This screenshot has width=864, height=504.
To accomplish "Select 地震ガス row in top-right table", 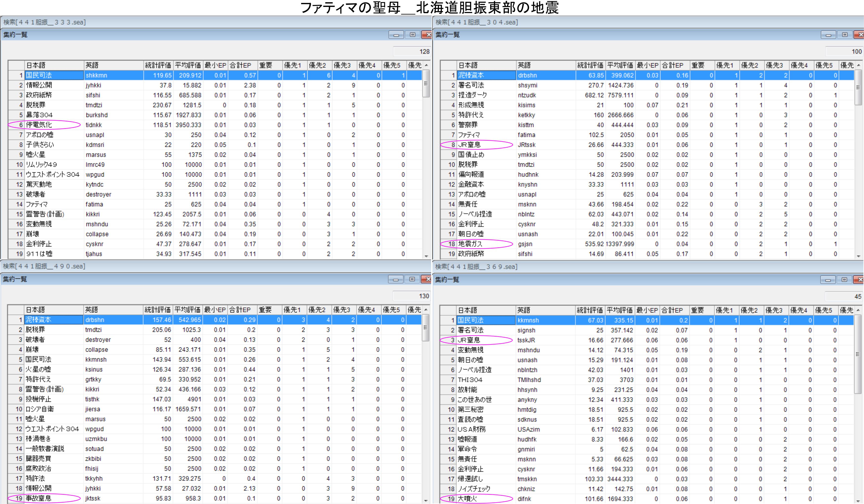I will pos(470,244).
